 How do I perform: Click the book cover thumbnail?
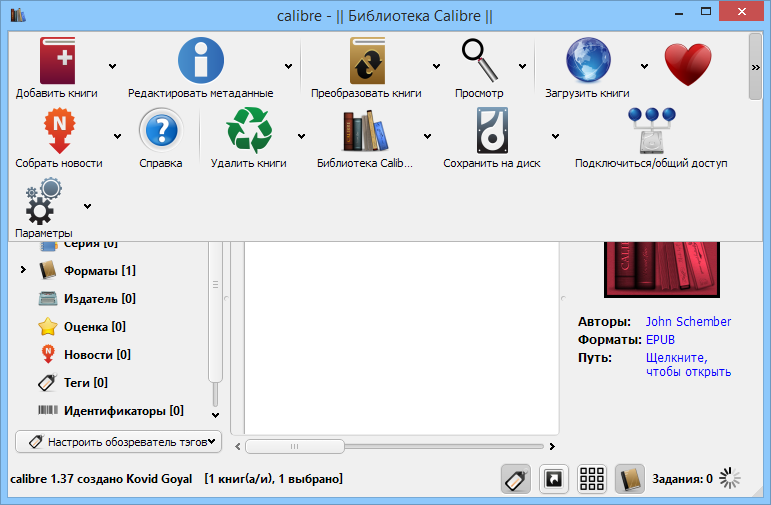pyautogui.click(x=662, y=269)
